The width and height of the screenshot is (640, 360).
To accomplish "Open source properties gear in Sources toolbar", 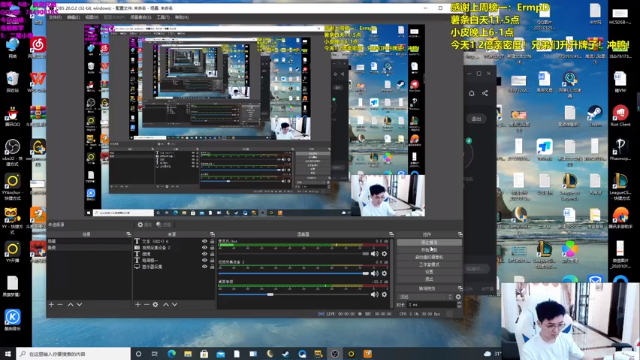I will pyautogui.click(x=155, y=304).
